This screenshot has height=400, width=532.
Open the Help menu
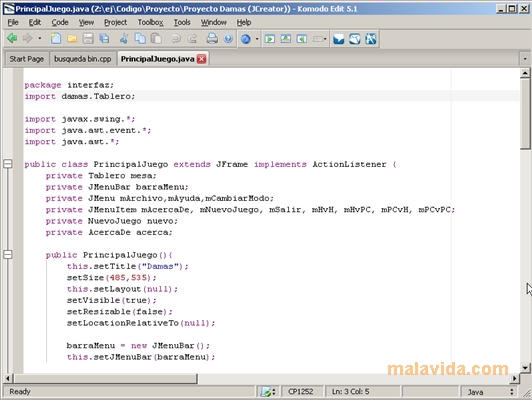(244, 22)
